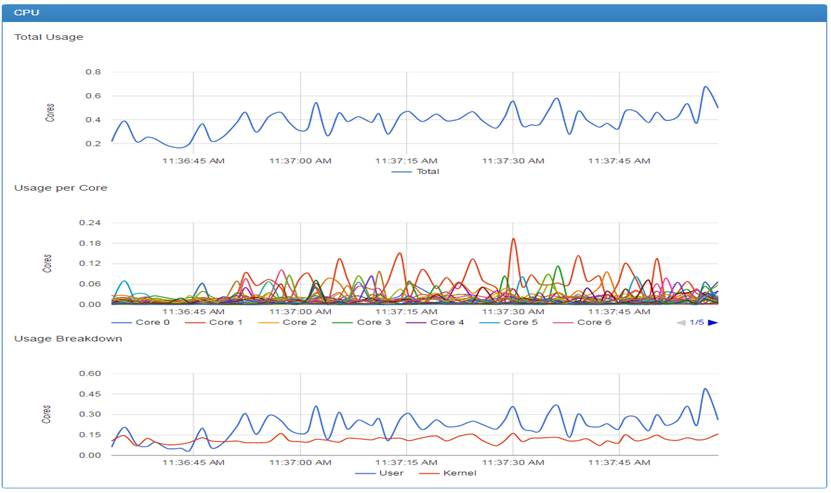Click the 0.00 axis label in Usage per Core
The height and width of the screenshot is (493, 831).
pos(90,304)
